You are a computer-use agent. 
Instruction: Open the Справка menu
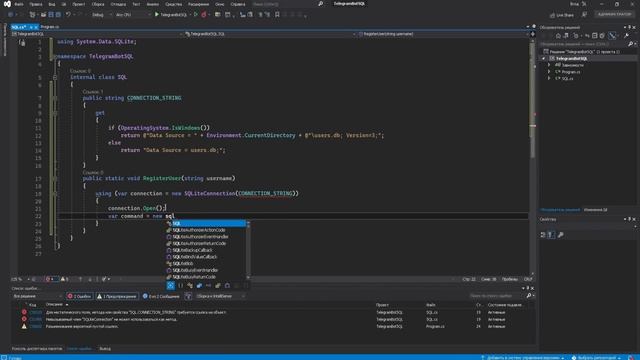click(238, 4)
